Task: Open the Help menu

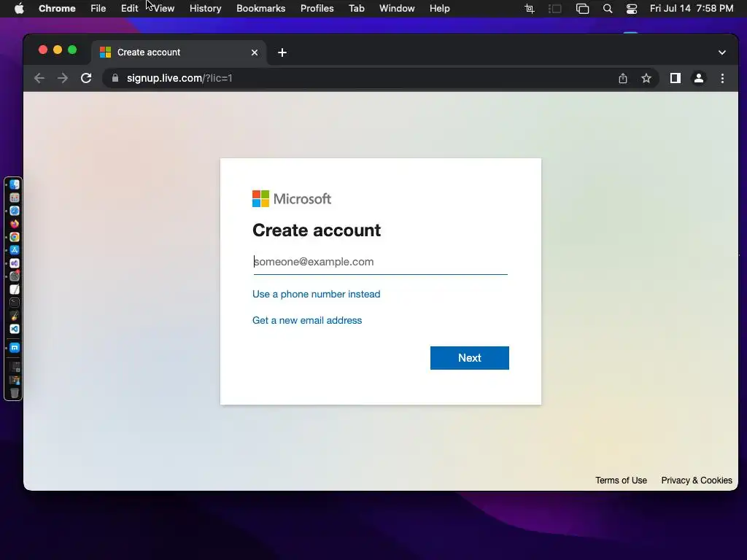Action: coord(439,9)
